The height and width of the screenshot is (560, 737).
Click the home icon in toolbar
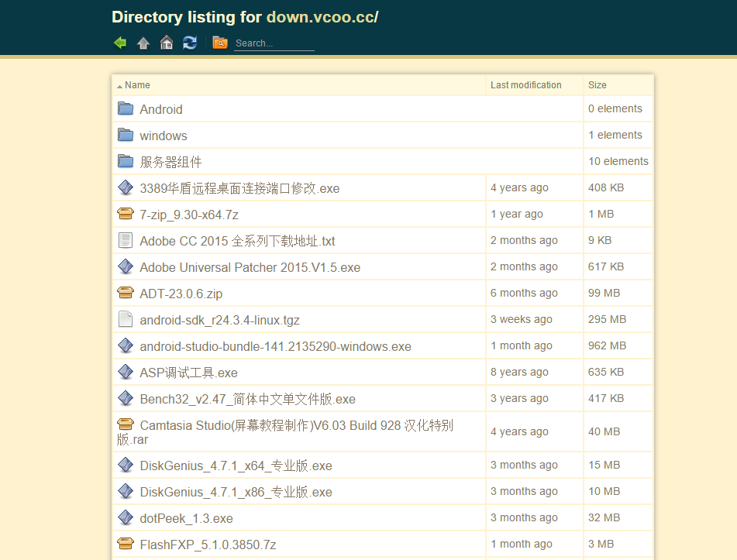167,43
